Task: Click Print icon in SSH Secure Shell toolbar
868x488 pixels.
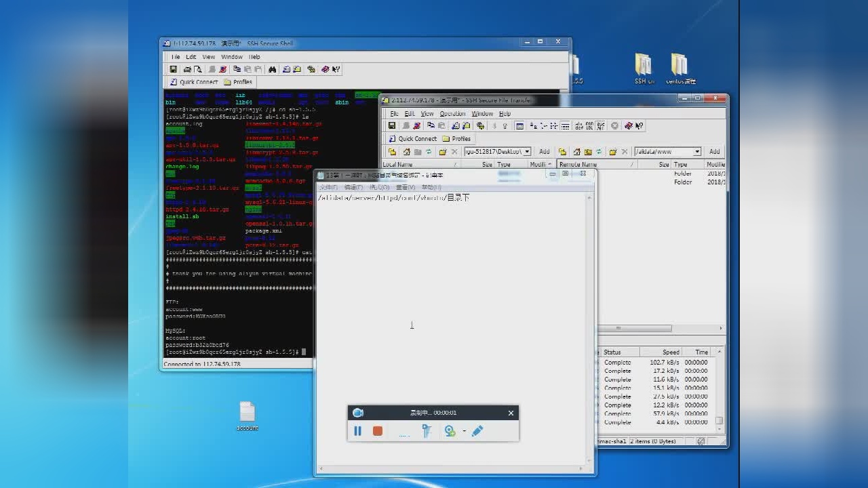Action: (x=187, y=69)
